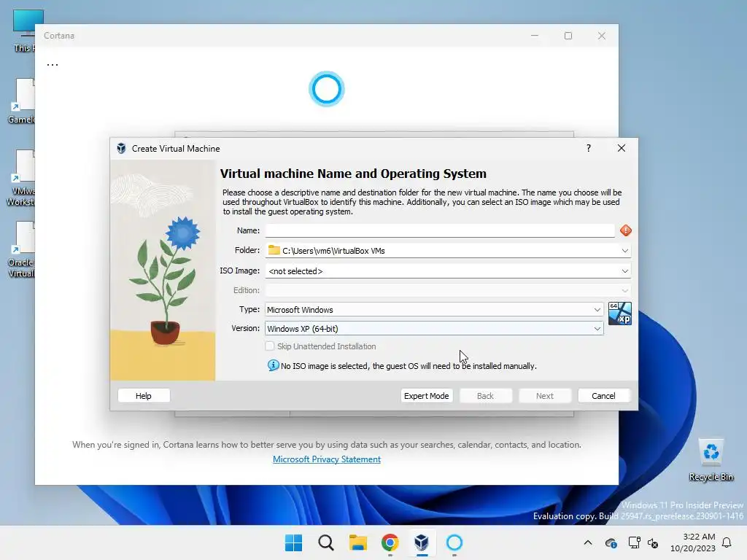Screen dimensions: 747x560
Task: Open notifications bell icon
Action: [x=727, y=542]
